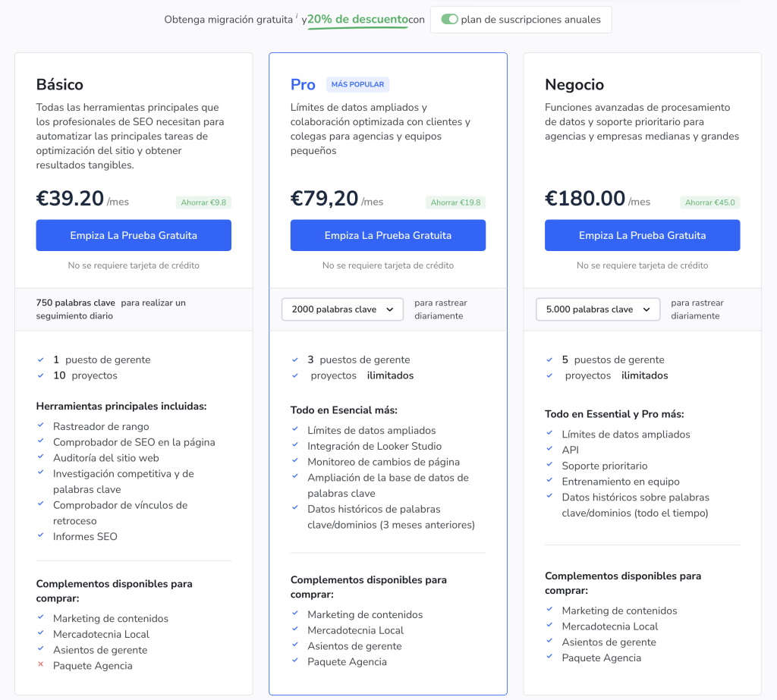Click the checkmark next to API
Viewport: 777px width, 700px height.
[549, 449]
